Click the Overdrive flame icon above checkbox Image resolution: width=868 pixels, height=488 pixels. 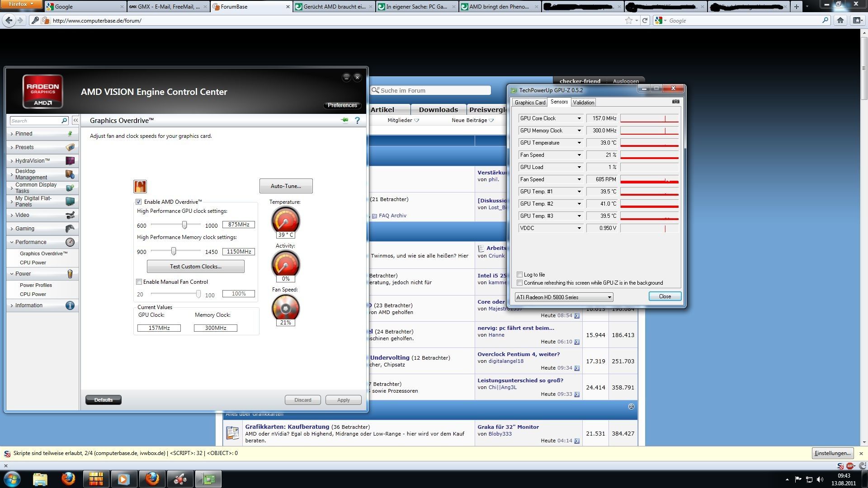[x=140, y=186]
